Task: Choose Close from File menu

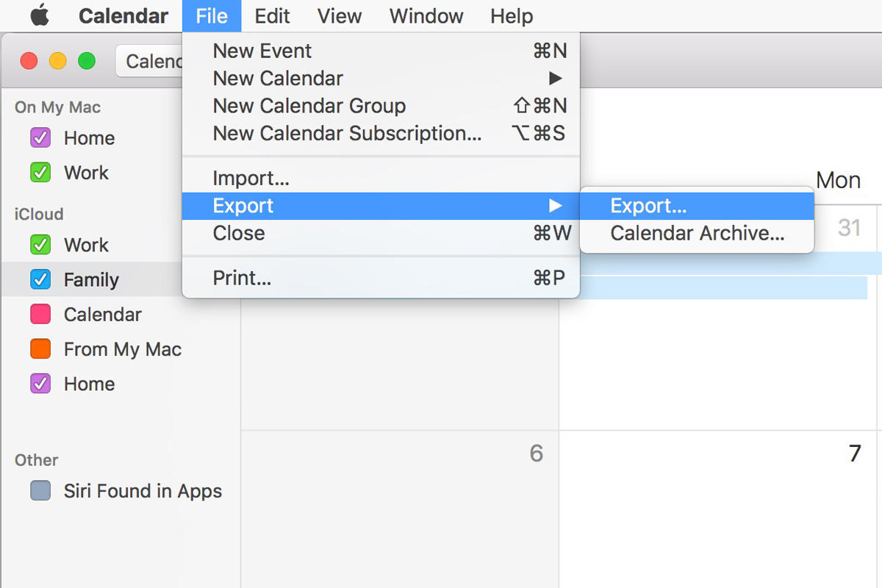Action: (x=381, y=233)
